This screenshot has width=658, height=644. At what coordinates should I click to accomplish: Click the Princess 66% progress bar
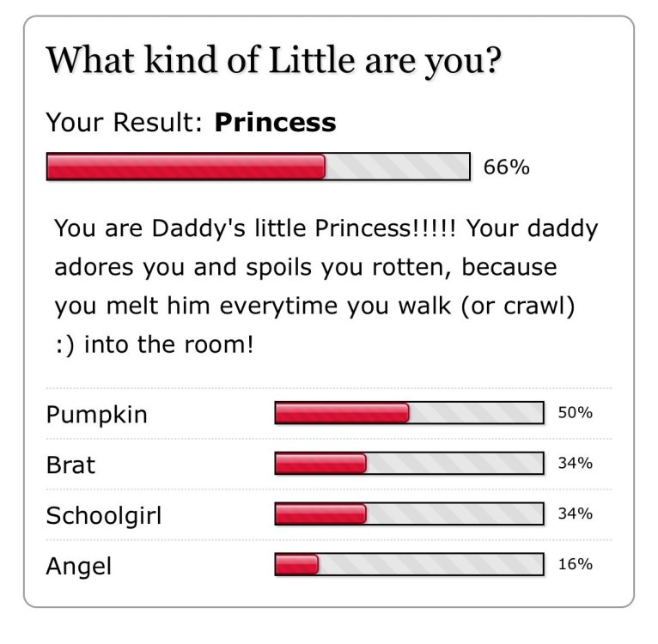point(258,167)
